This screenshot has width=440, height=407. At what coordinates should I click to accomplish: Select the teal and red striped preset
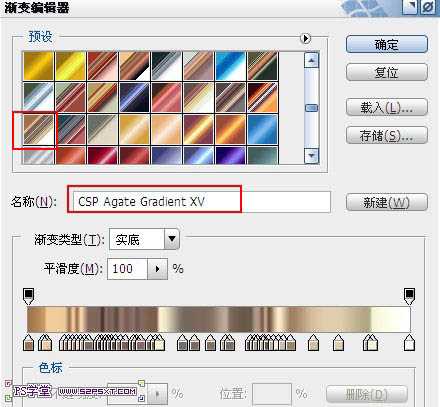(70, 129)
